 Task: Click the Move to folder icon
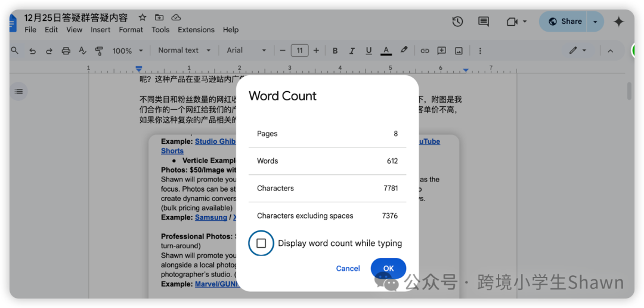click(159, 17)
